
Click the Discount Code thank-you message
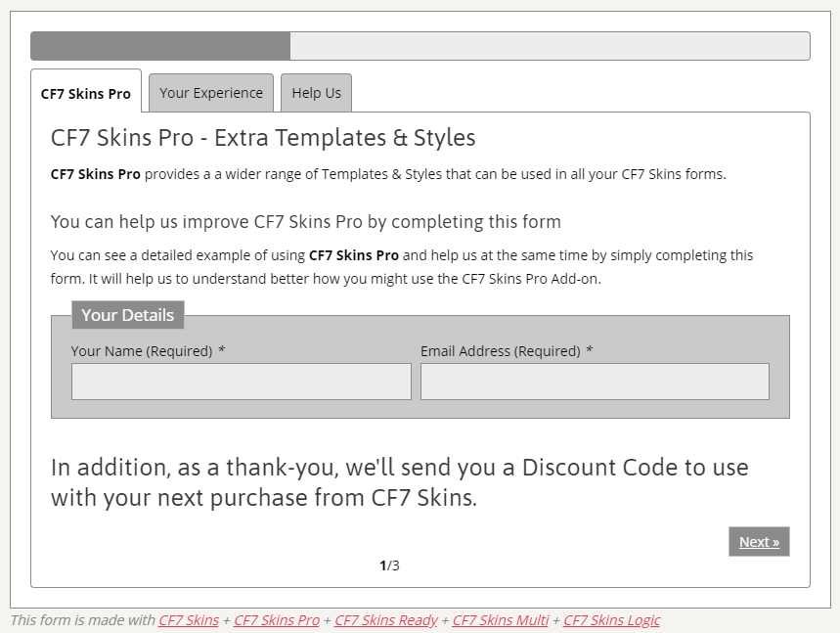[x=399, y=482]
